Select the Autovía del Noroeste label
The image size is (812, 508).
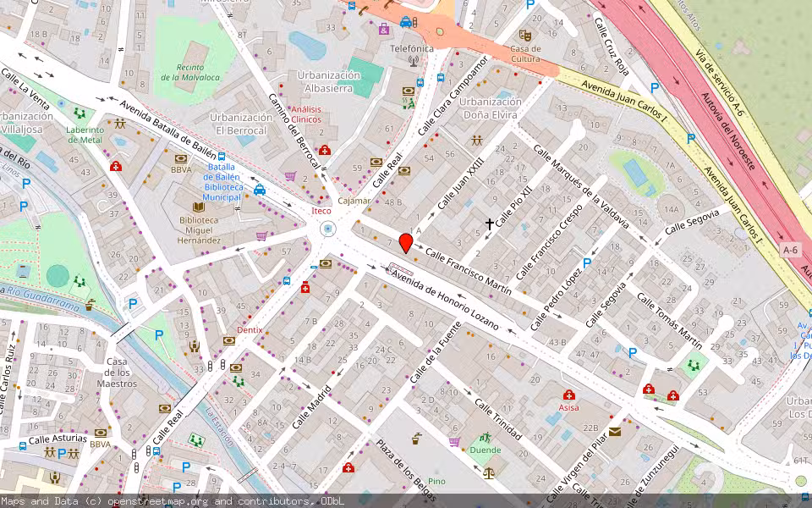tap(728, 130)
